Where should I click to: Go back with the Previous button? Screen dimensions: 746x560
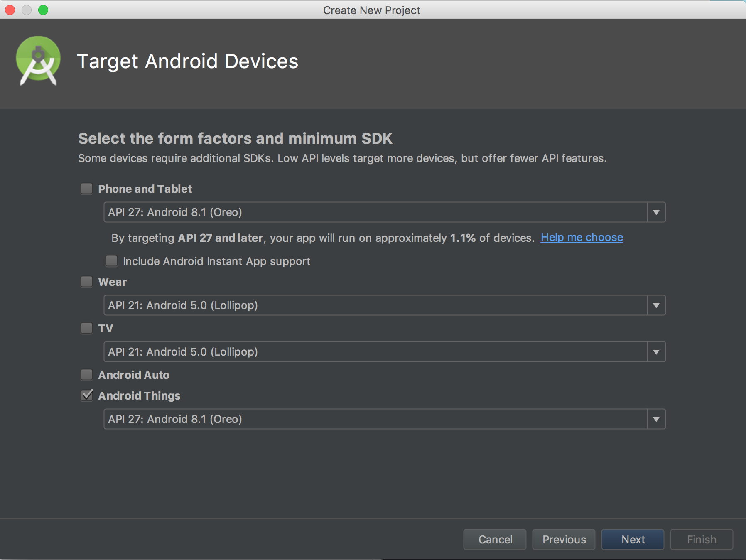564,539
